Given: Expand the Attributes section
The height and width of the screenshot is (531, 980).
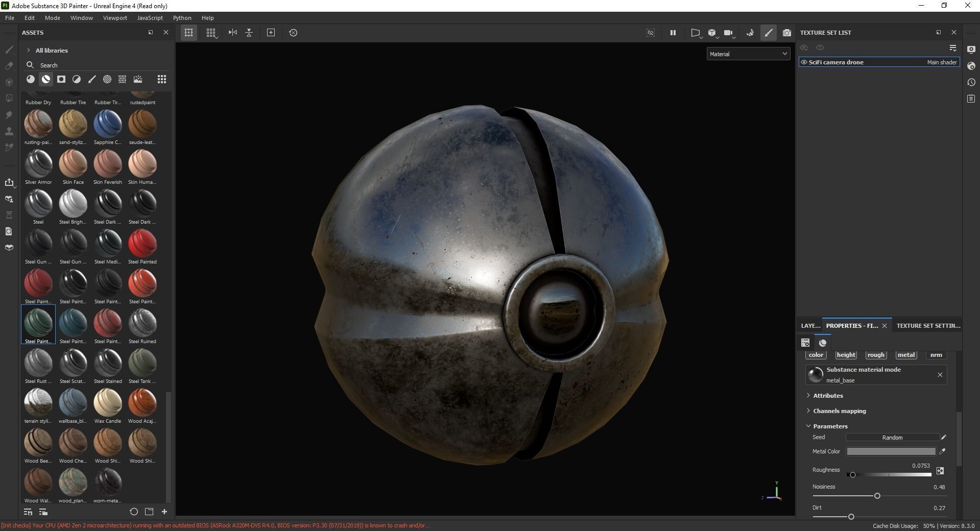Looking at the screenshot, I should pos(808,396).
